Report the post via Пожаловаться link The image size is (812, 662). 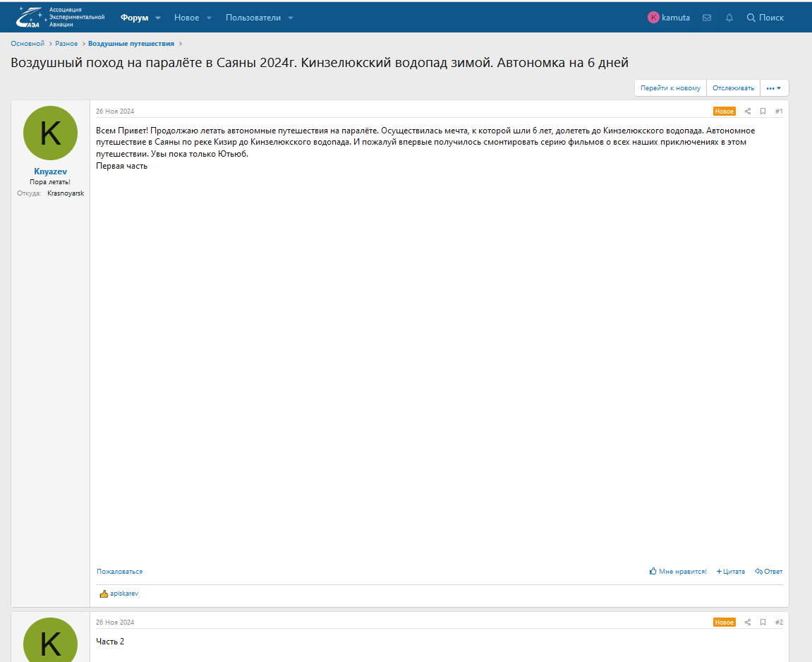coord(119,572)
